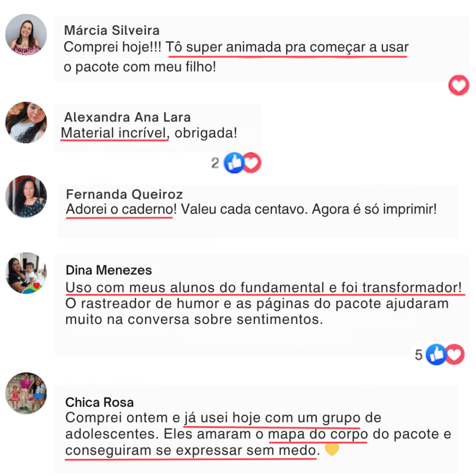Open Dina Menezes' profile picture
Screen dimensions: 476x476
coord(26,273)
